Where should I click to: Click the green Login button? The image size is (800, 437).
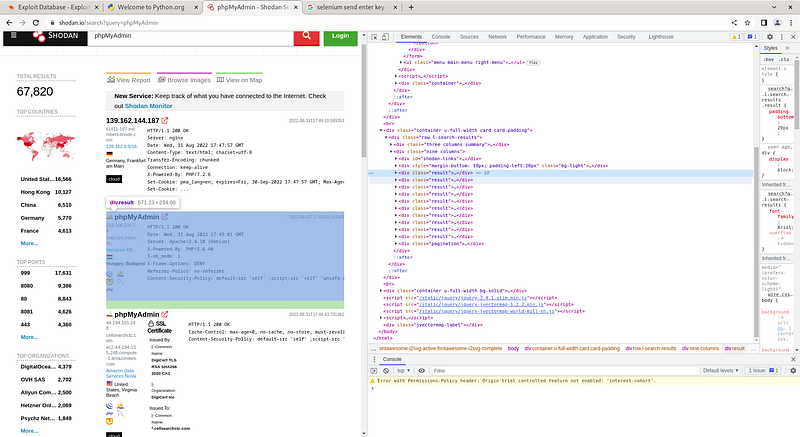(x=340, y=37)
